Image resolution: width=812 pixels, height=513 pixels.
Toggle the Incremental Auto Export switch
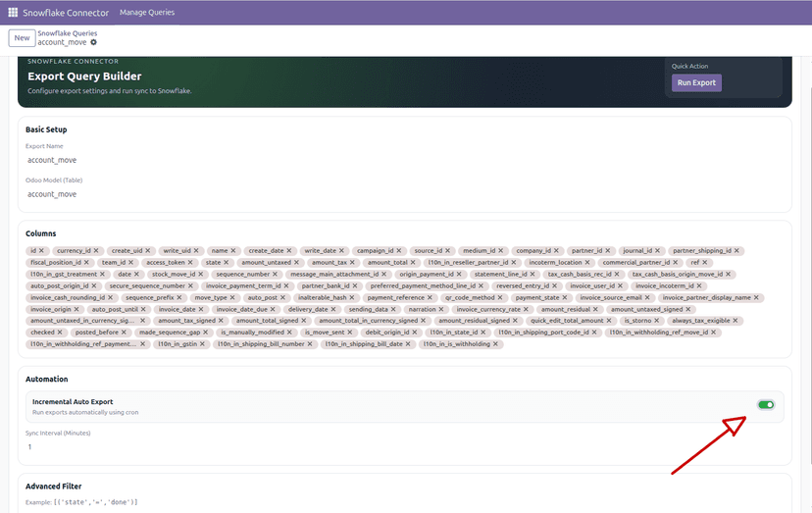coord(766,405)
